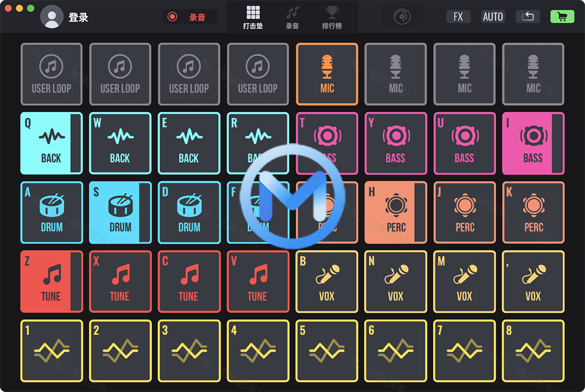Open the FX panel button
This screenshot has width=585, height=392.
[458, 16]
